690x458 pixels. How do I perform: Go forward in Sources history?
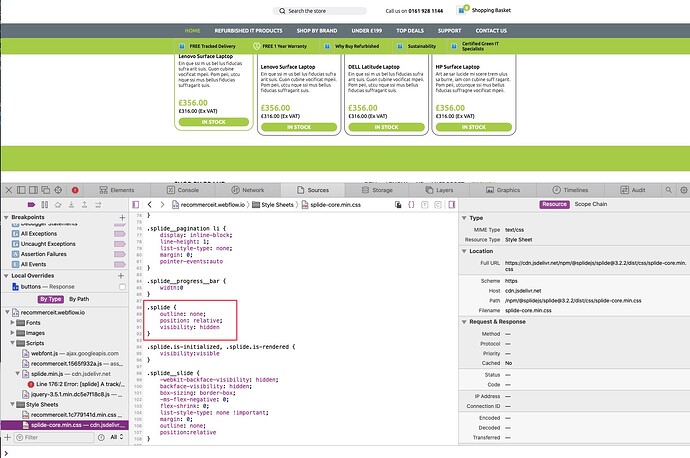click(162, 205)
